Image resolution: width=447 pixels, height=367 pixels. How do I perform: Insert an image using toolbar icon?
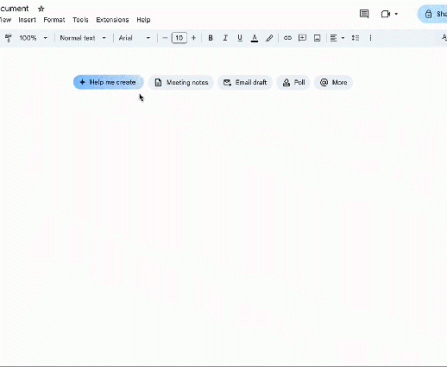(x=317, y=38)
